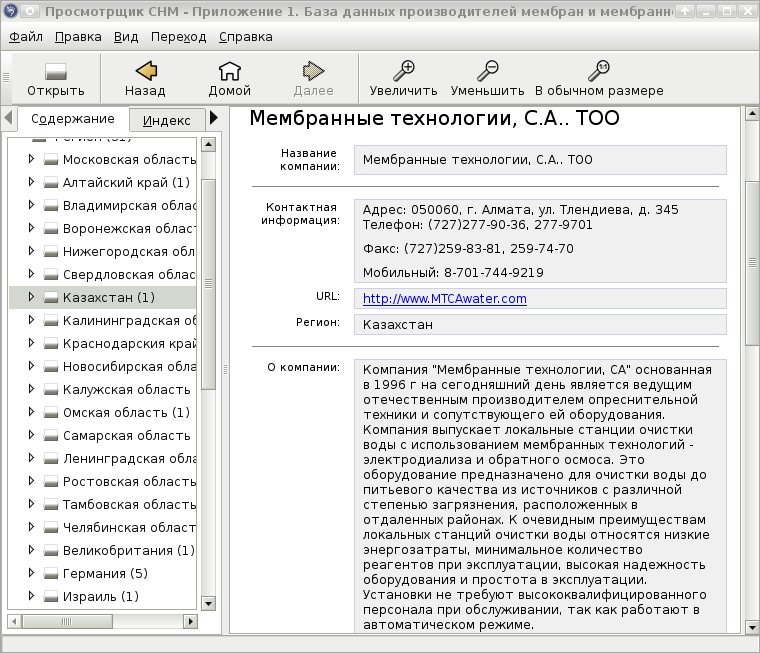Click folder icon beside Великобритания (1)
760x653 pixels.
tap(51, 551)
